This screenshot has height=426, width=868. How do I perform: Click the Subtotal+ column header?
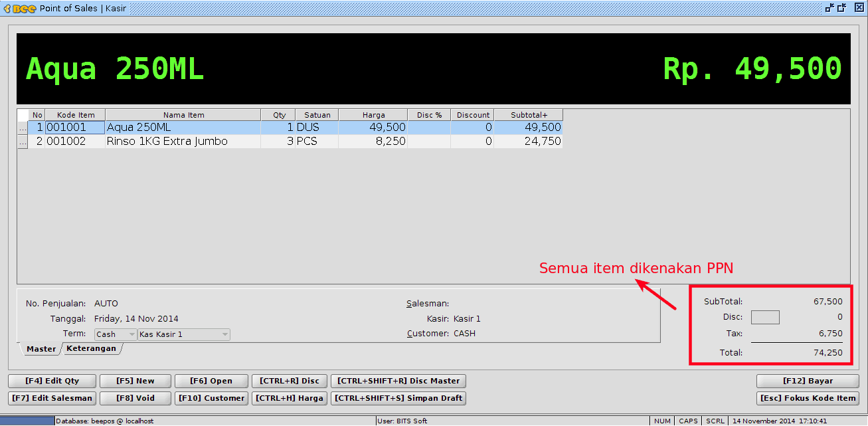tap(529, 115)
